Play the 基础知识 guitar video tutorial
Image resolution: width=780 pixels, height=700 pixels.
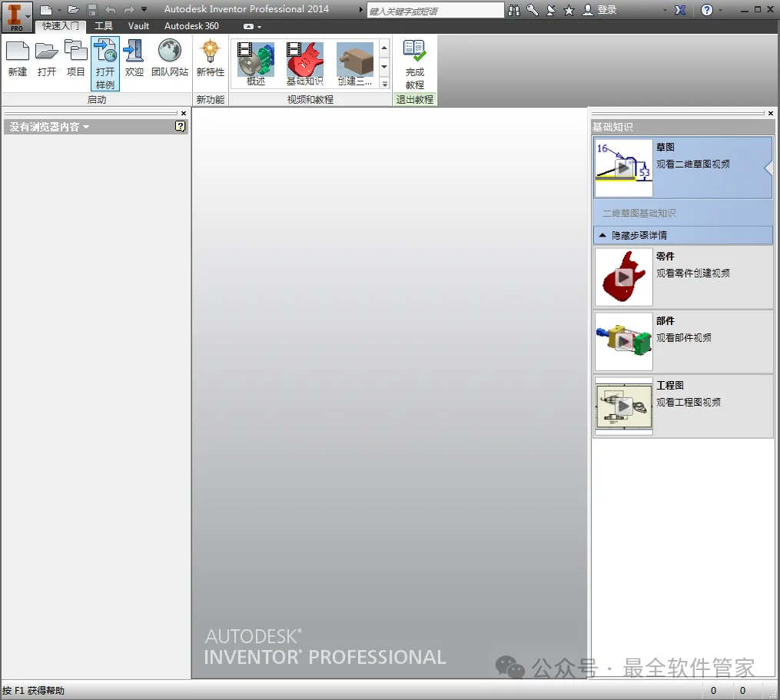(x=305, y=64)
